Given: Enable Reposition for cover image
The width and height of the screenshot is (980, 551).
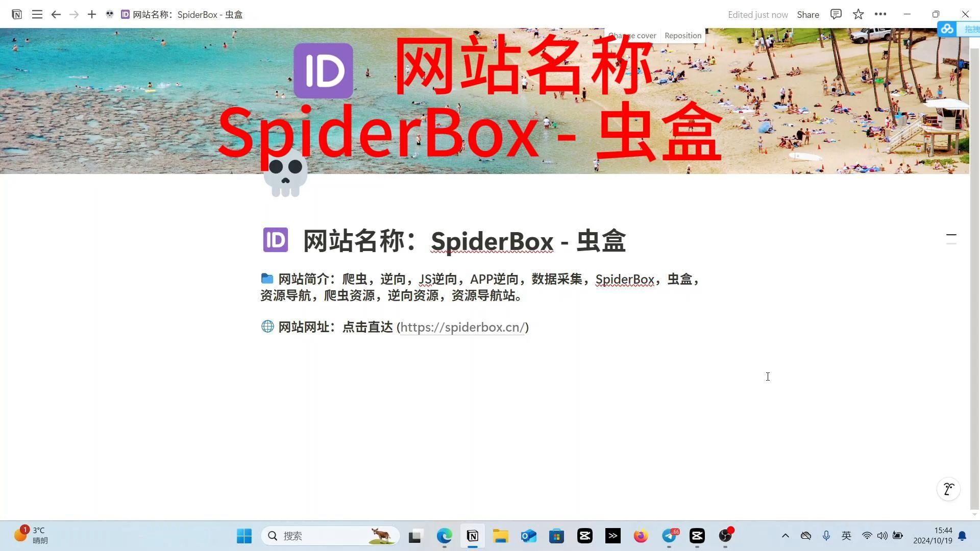Looking at the screenshot, I should 682,35.
